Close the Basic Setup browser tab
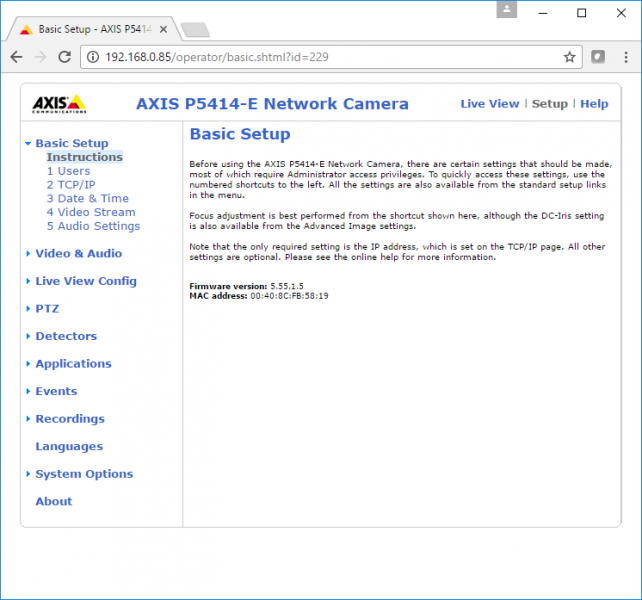 (x=163, y=29)
